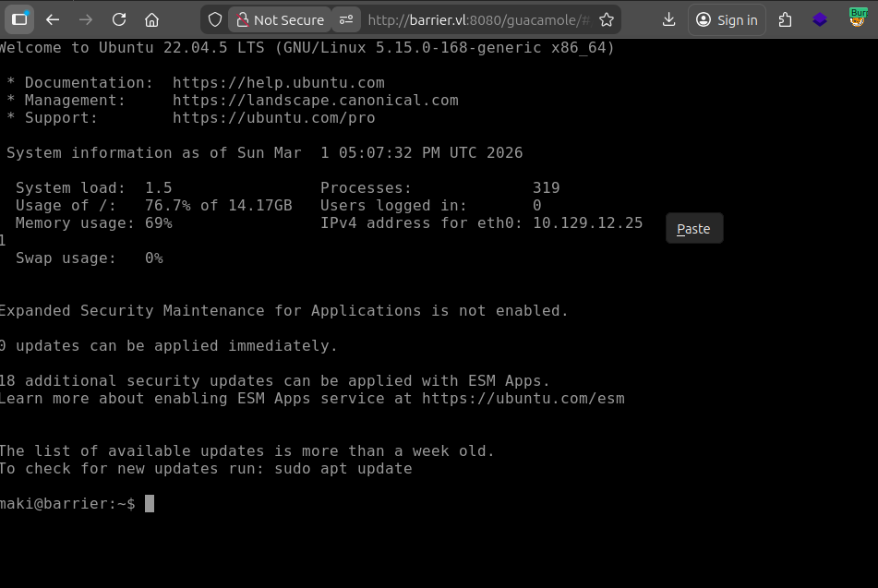Open the Burp extension icon

(x=858, y=19)
